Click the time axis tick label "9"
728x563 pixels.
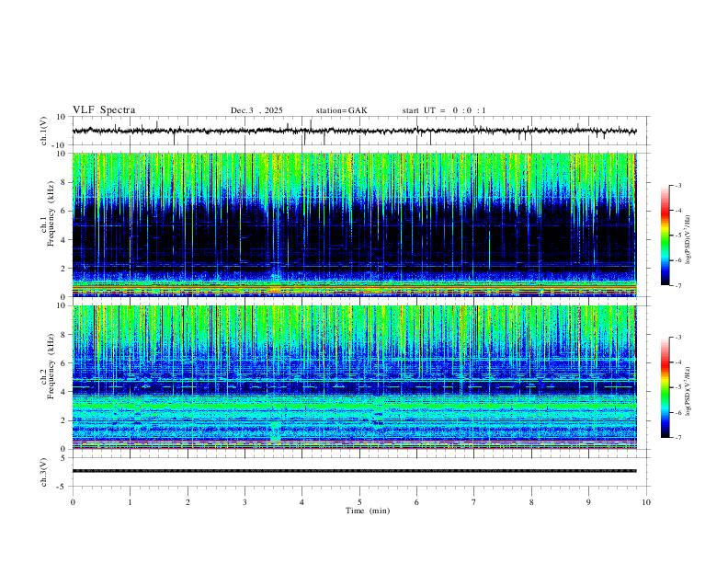(588, 502)
